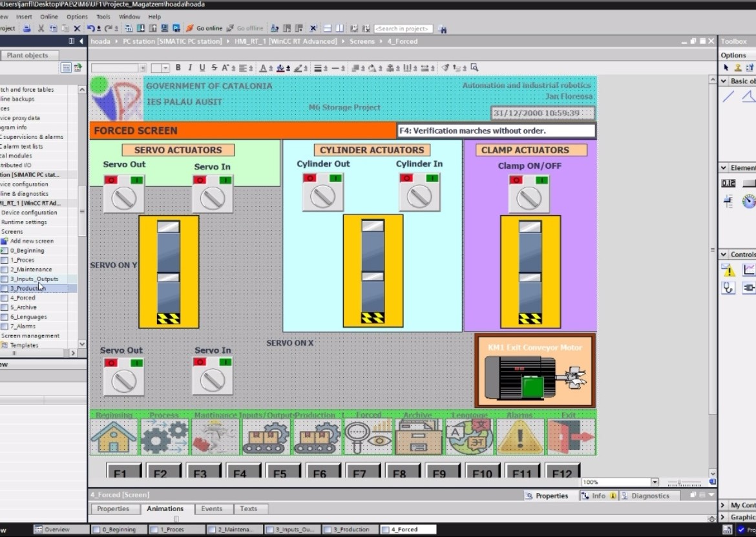Select the Alarm view control icon
The height and width of the screenshot is (537, 756).
coord(728,270)
